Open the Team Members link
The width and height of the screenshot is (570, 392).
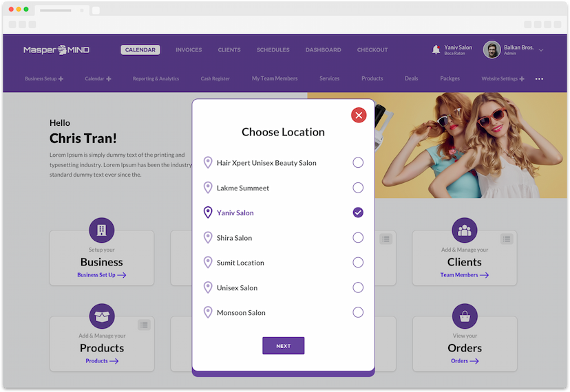point(464,275)
